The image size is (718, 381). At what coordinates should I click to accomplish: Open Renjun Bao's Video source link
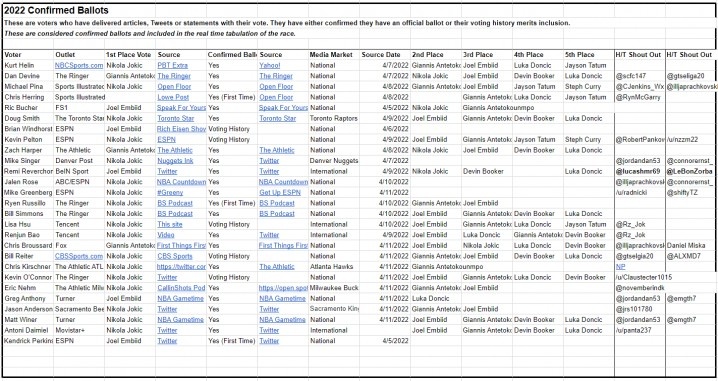pos(166,235)
